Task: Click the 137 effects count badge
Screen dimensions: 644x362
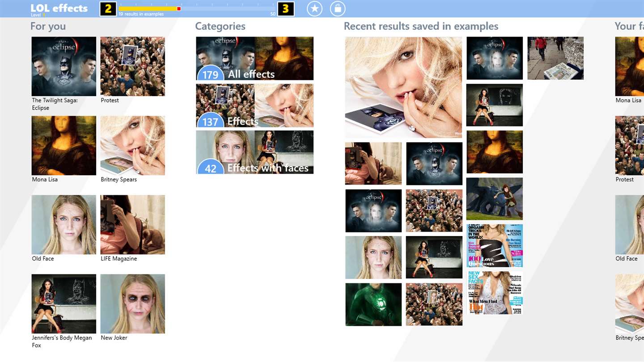Action: [210, 120]
